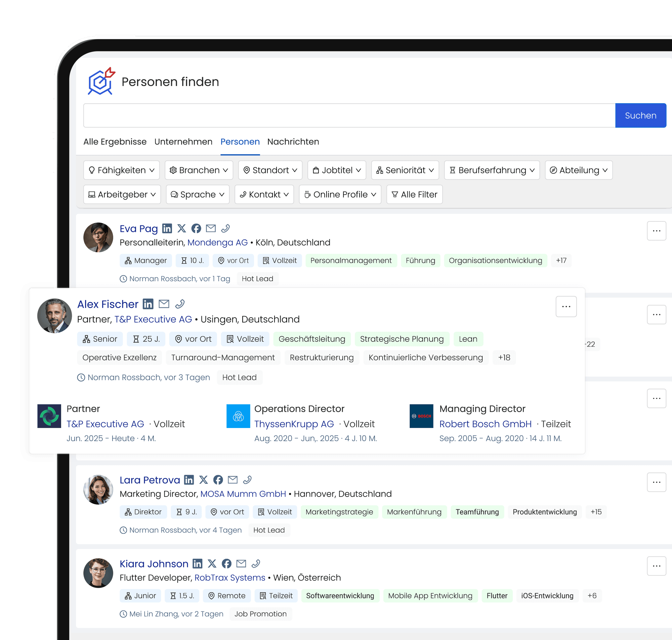Image resolution: width=672 pixels, height=640 pixels.
Task: Switch to the Nachrichten tab
Action: (293, 141)
